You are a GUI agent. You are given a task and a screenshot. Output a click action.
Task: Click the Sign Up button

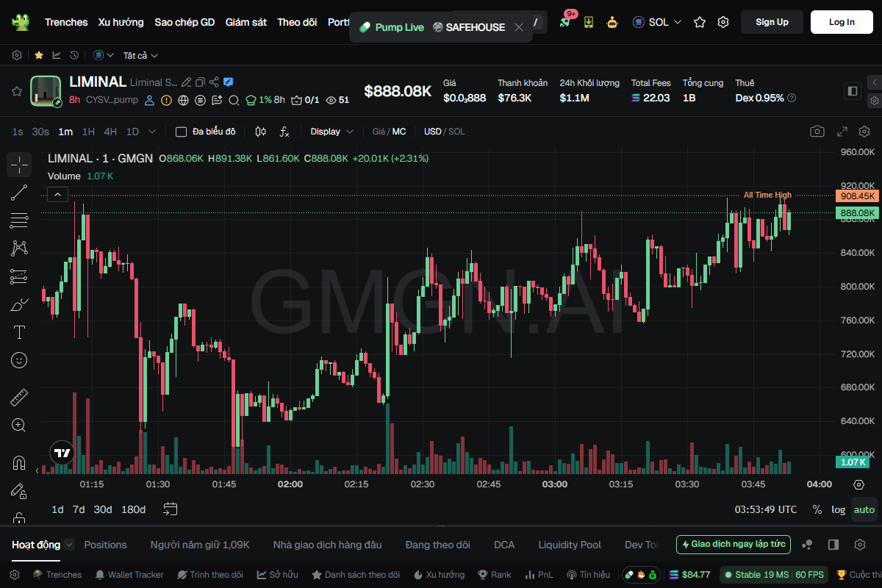coord(772,22)
